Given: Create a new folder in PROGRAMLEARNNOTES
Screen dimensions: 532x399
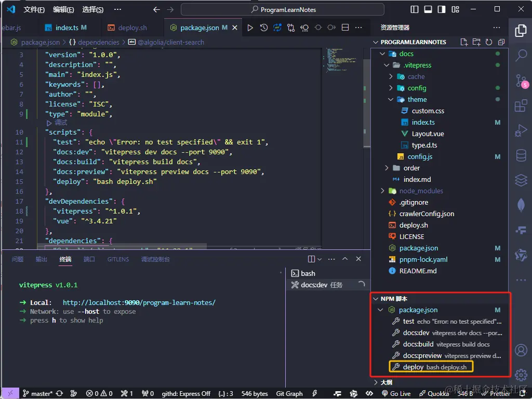Looking at the screenshot, I should pyautogui.click(x=476, y=42).
